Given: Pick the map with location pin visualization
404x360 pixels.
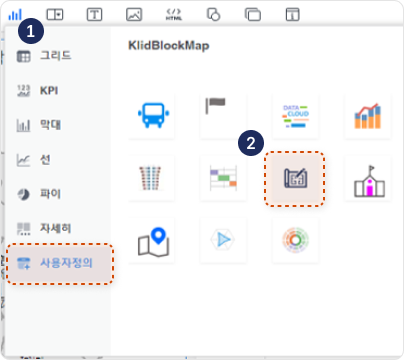Looking at the screenshot, I should coord(152,241).
